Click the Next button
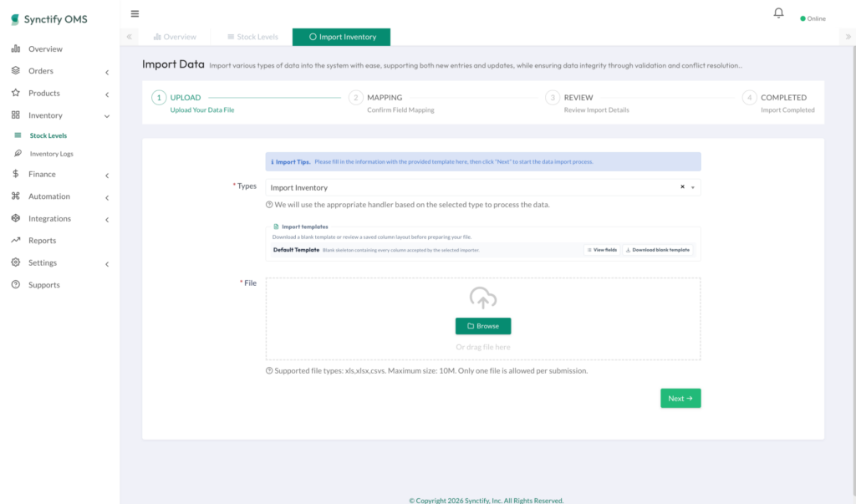This screenshot has height=504, width=856. point(680,398)
